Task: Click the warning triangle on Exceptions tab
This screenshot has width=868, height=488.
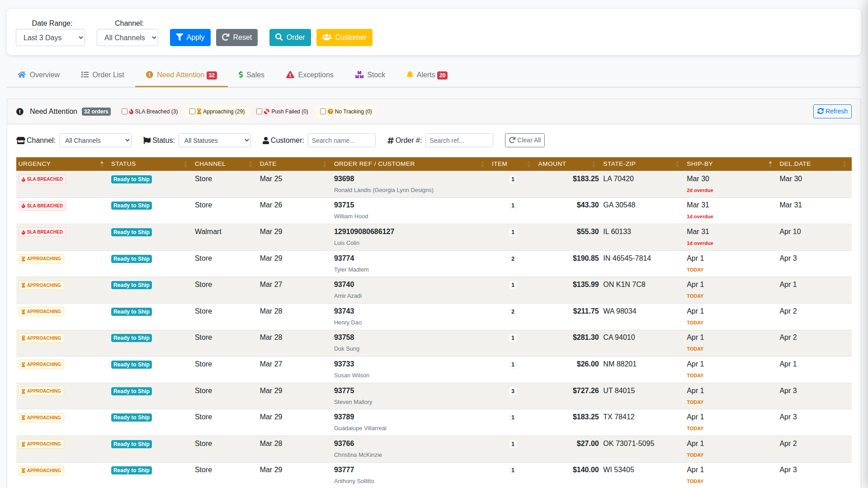Action: pyautogui.click(x=289, y=75)
